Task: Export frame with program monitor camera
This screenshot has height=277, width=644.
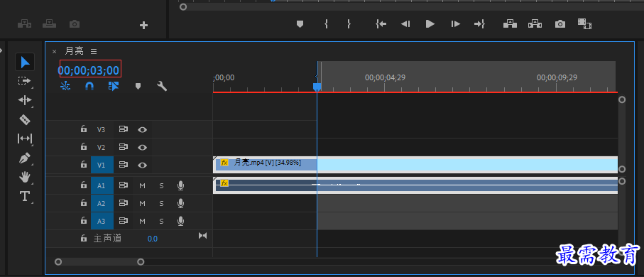Action: point(560,24)
